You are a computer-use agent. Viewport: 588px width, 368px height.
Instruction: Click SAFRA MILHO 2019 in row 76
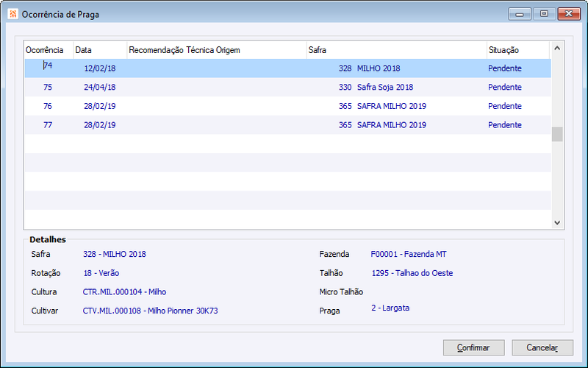[x=392, y=106]
